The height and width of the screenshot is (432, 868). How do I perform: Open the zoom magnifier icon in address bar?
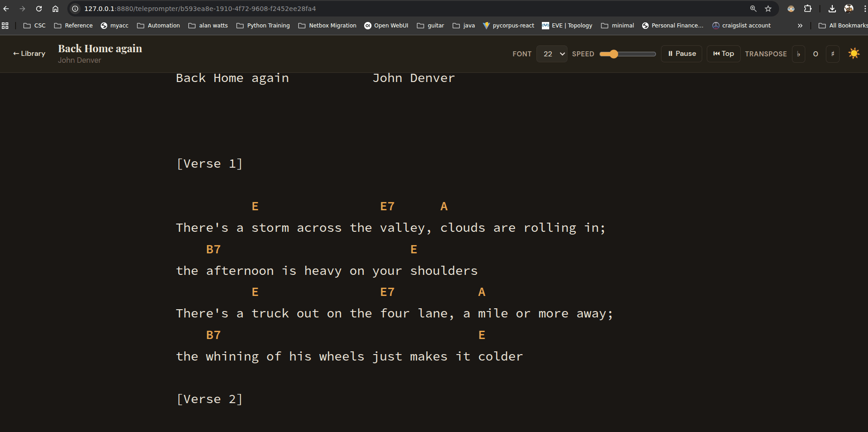[753, 9]
